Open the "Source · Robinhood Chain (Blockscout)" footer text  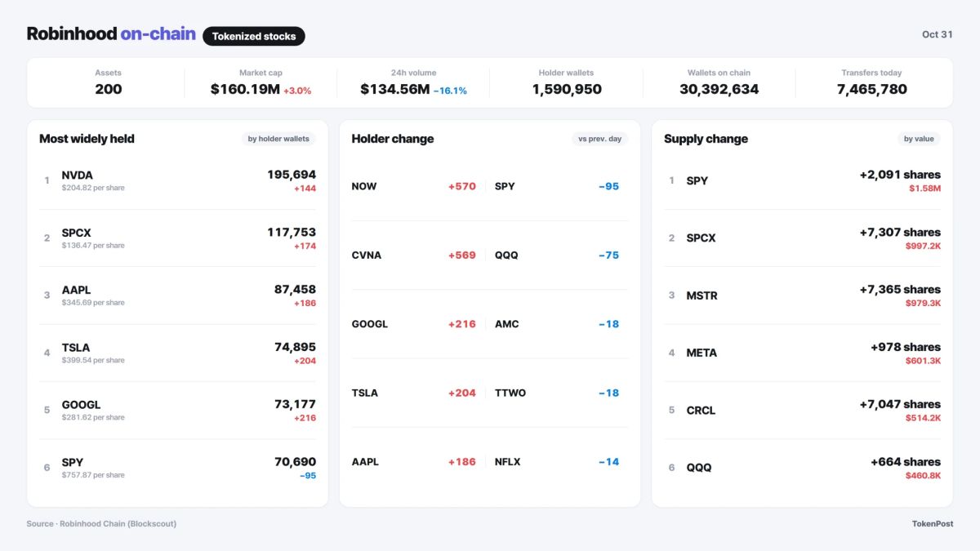[101, 524]
